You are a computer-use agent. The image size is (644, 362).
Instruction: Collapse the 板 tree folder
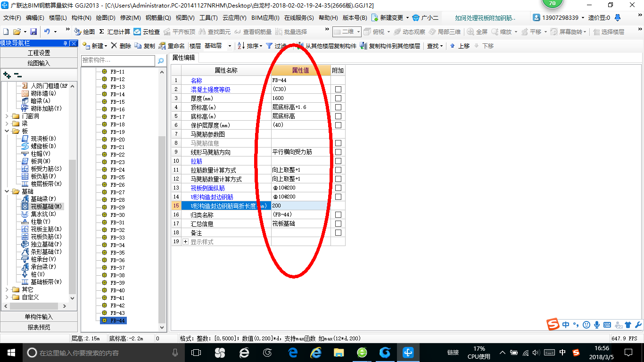7,131
